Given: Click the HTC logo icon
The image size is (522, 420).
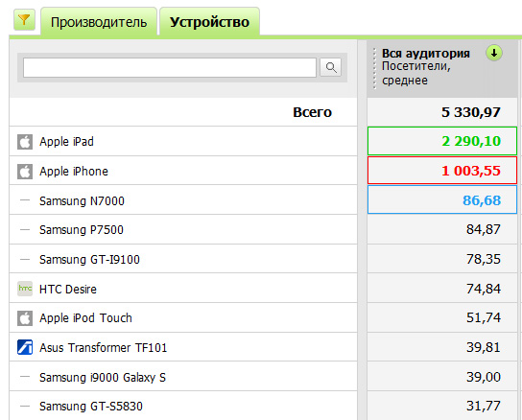Looking at the screenshot, I should (x=25, y=289).
